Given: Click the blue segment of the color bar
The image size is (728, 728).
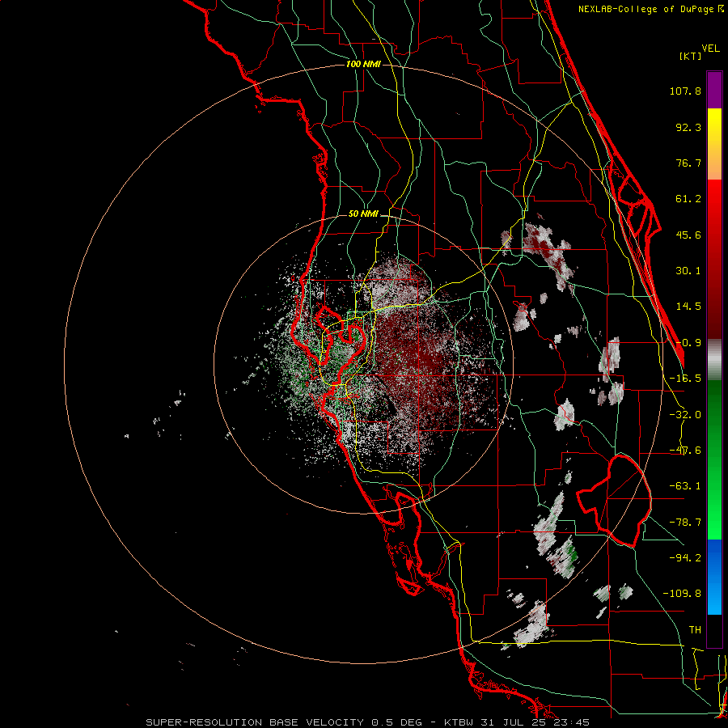Looking at the screenshot, I should pyautogui.click(x=714, y=577).
